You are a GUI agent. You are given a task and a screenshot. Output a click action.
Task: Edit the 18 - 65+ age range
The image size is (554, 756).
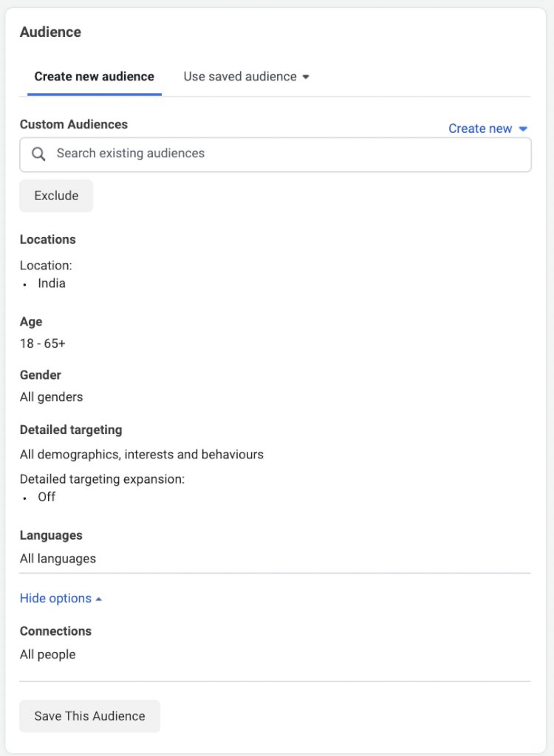tap(42, 343)
